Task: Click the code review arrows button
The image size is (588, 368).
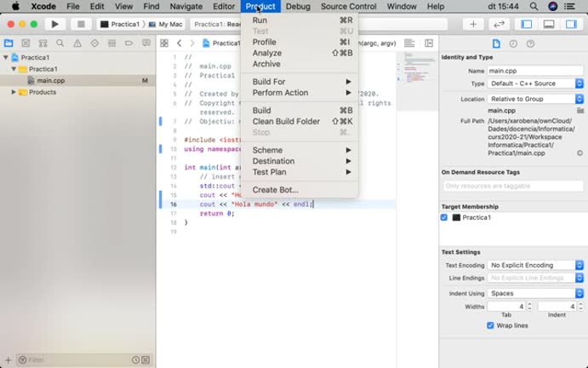Action: click(499, 25)
